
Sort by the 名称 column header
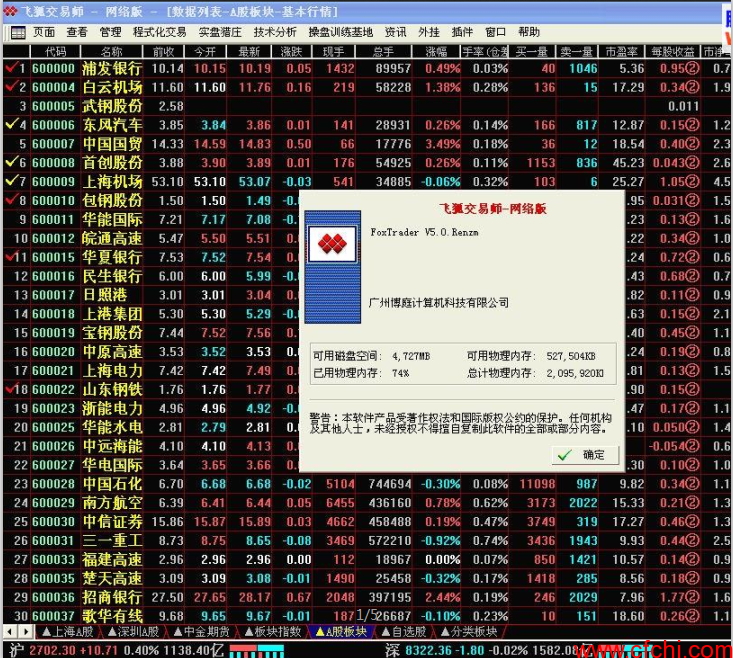click(x=111, y=51)
